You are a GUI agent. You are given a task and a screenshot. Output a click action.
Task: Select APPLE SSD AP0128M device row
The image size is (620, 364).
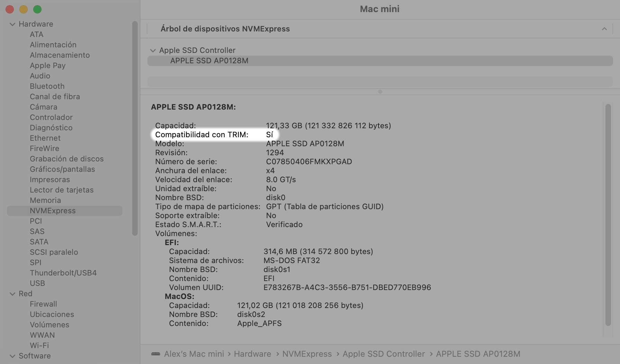tap(209, 61)
